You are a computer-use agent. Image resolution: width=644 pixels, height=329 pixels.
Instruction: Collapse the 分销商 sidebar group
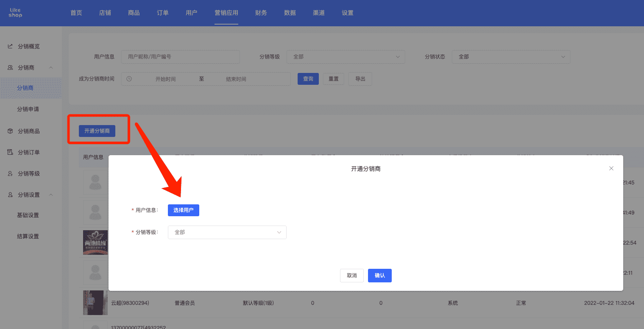pos(51,67)
